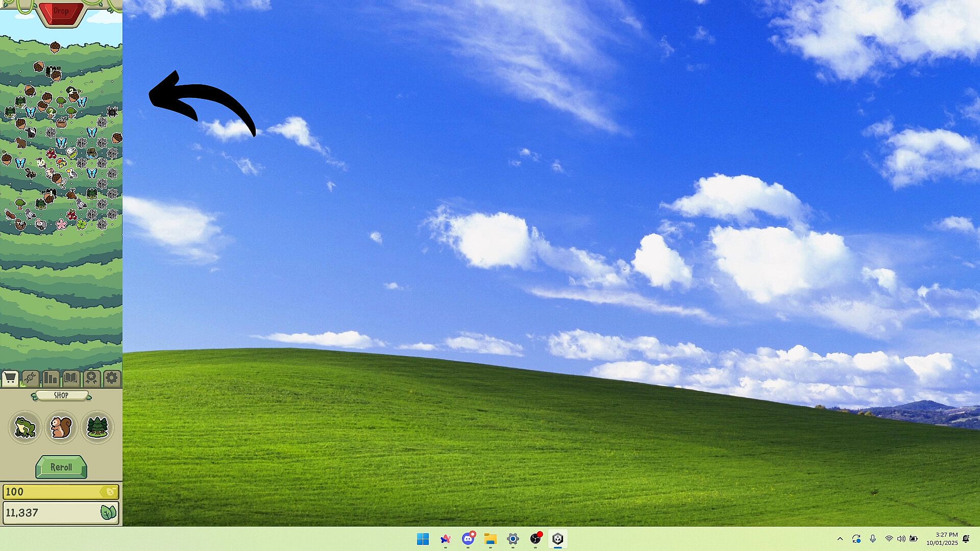Open the open-book encyclopedia tab
This screenshot has height=551, width=980.
(71, 379)
